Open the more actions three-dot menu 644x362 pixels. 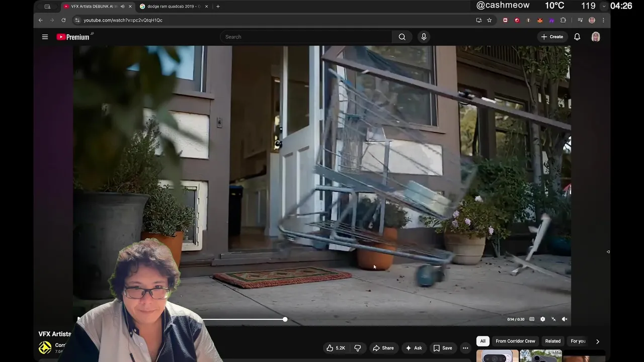tap(465, 348)
